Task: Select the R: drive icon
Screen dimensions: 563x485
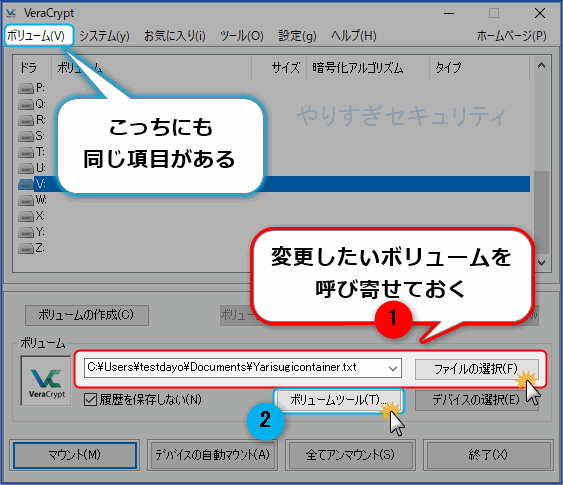Action: click(x=26, y=120)
